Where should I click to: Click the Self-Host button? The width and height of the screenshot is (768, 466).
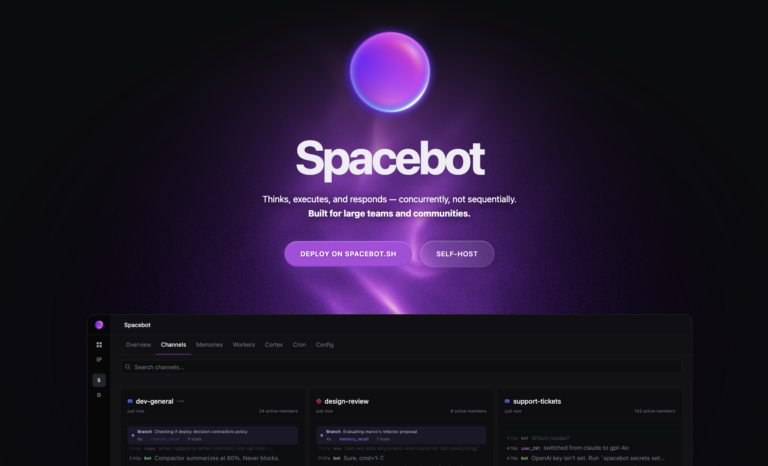[457, 254]
